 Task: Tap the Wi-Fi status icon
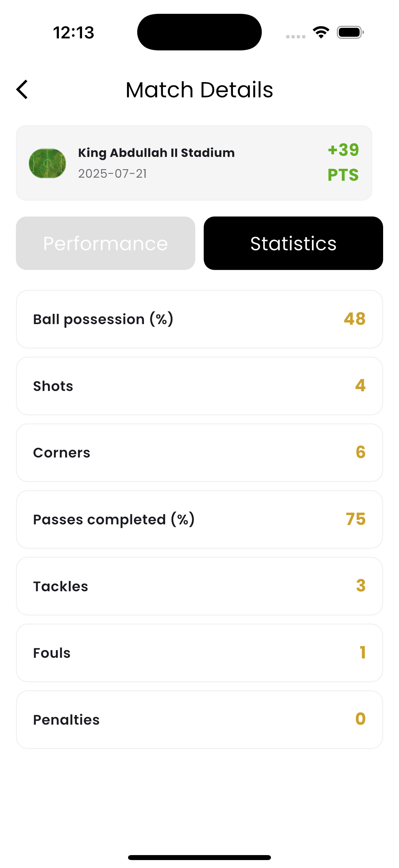pos(321,32)
